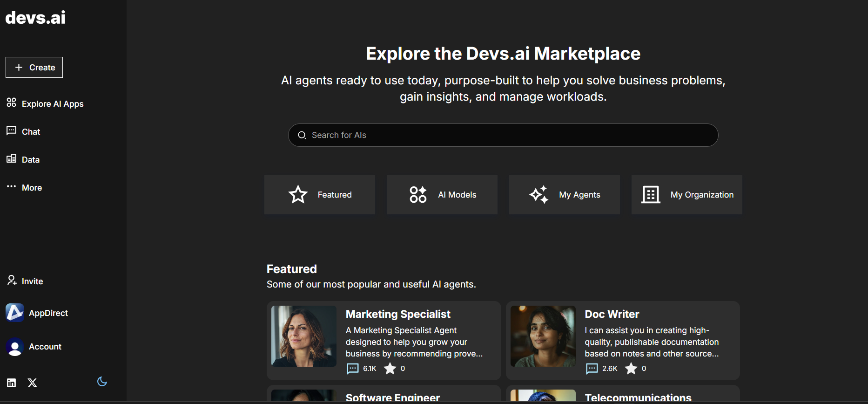Click the 2.6K chat count text
The width and height of the screenshot is (868, 404).
point(610,369)
